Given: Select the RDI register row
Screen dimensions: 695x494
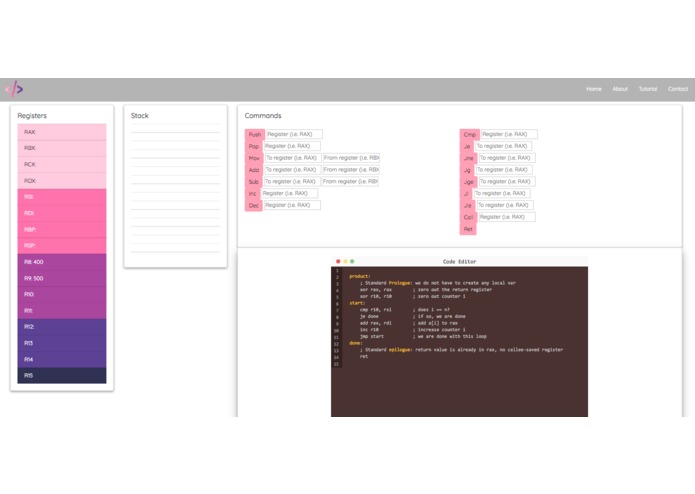Looking at the screenshot, I should (62, 213).
